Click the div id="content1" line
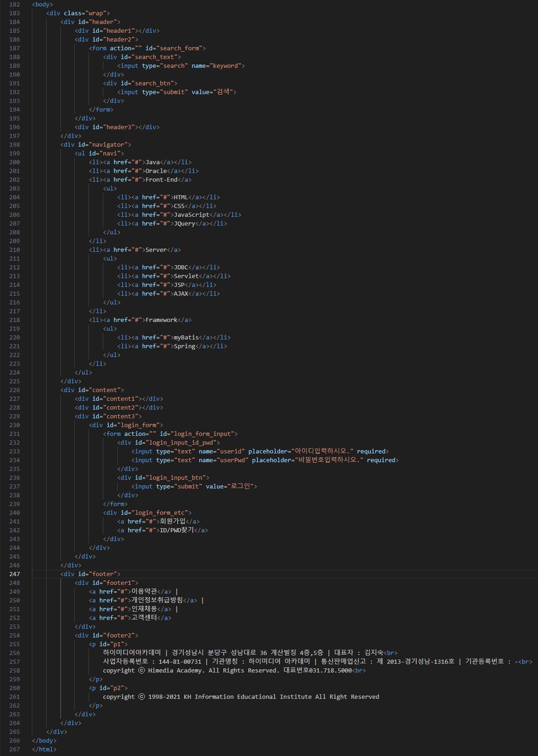Screen dimensions: 538x756 (119, 399)
